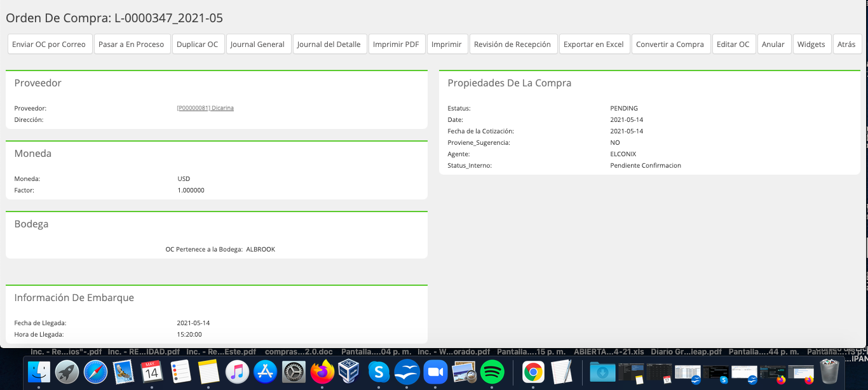The height and width of the screenshot is (390, 868).
Task: Open System Preferences gear icon
Action: pos(294,372)
